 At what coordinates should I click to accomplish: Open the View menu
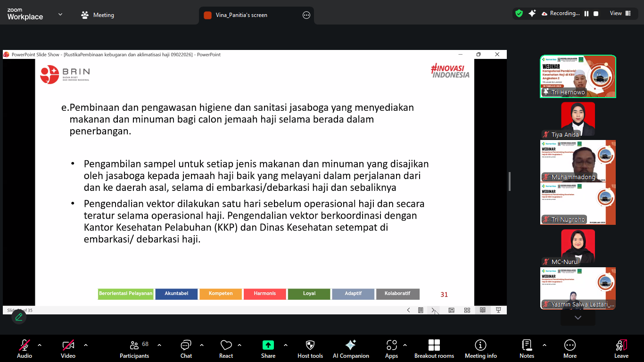620,13
